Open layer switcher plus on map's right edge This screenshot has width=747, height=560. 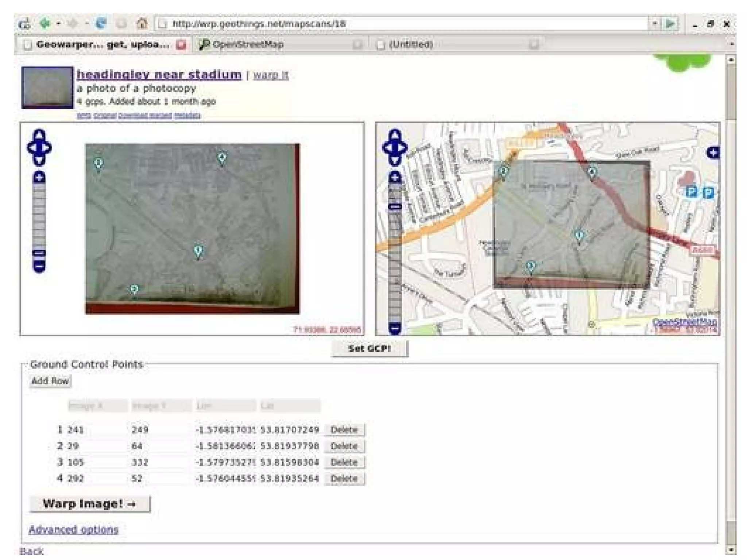(713, 152)
